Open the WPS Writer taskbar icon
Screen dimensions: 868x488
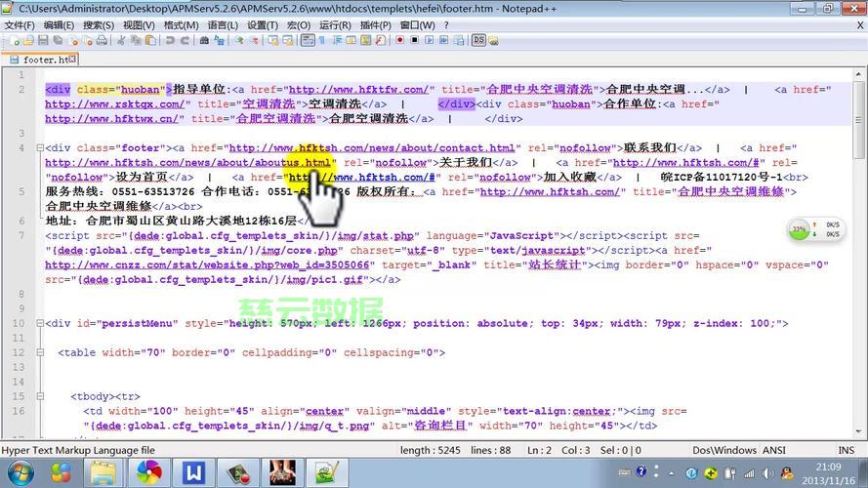[x=193, y=473]
